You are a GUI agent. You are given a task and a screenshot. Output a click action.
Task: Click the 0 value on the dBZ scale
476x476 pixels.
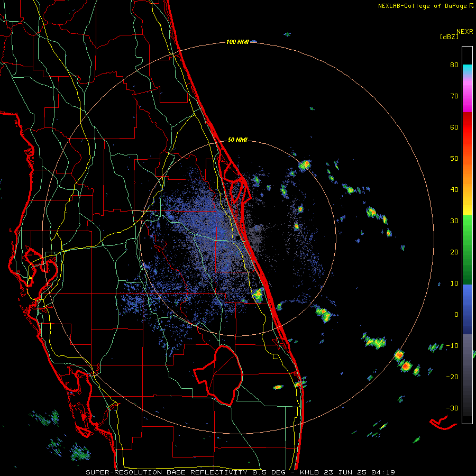coord(456,315)
